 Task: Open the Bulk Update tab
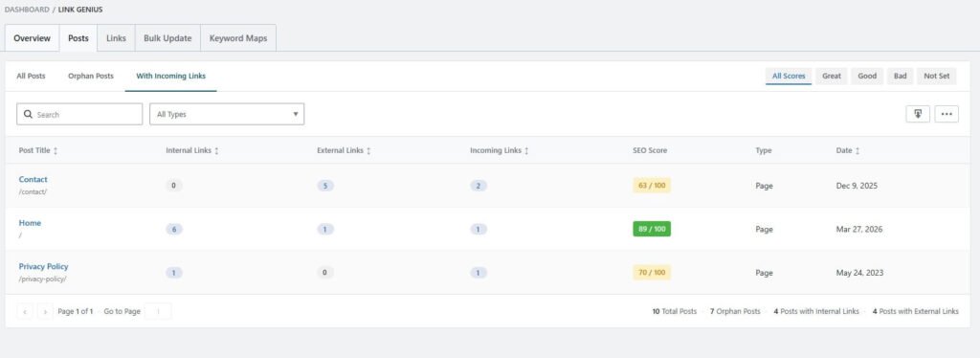(x=167, y=38)
